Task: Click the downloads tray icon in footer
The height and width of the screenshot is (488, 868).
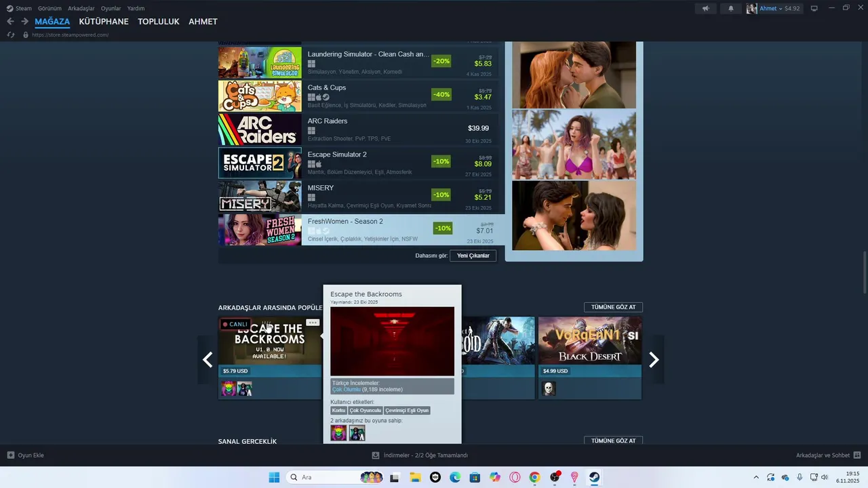Action: [376, 455]
